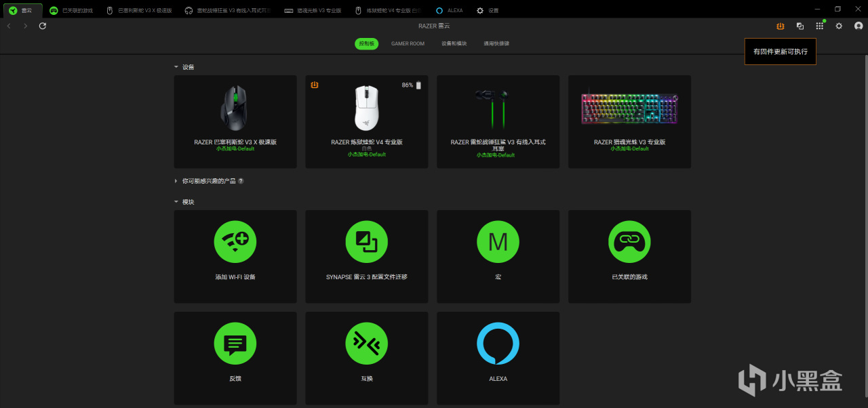The width and height of the screenshot is (868, 408).
Task: Switch to the ALEXA top tab
Action: (449, 10)
